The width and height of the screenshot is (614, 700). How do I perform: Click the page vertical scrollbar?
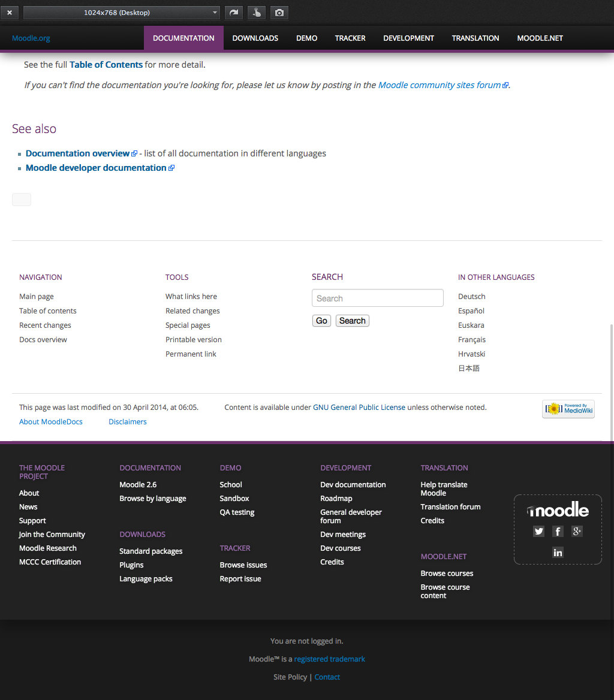[612, 382]
